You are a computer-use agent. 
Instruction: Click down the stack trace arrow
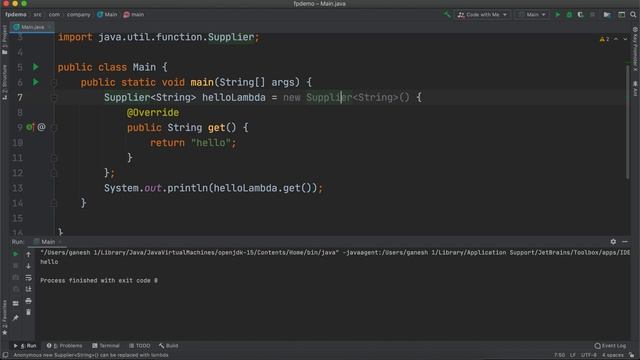(28, 266)
